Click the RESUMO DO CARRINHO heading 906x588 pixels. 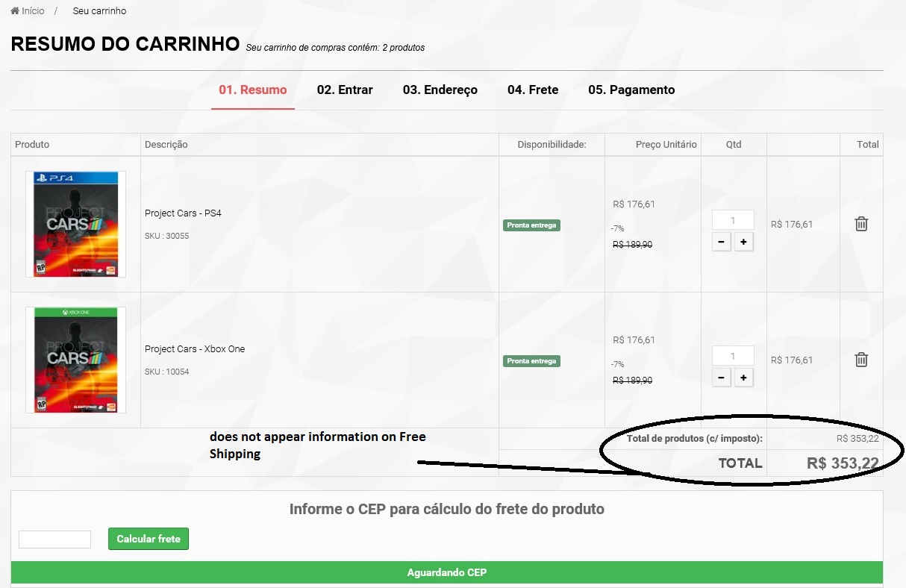click(x=125, y=43)
